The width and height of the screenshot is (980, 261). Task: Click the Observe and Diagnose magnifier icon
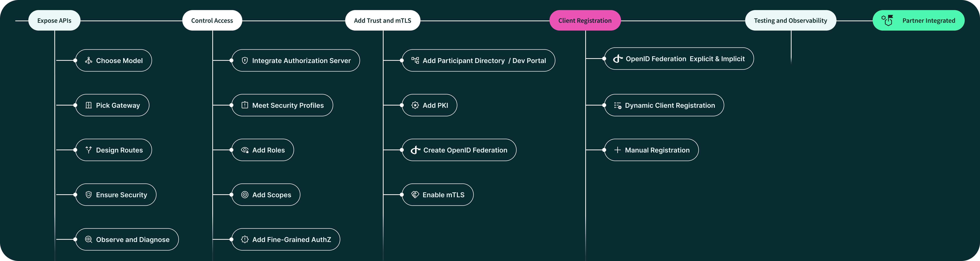tap(89, 239)
